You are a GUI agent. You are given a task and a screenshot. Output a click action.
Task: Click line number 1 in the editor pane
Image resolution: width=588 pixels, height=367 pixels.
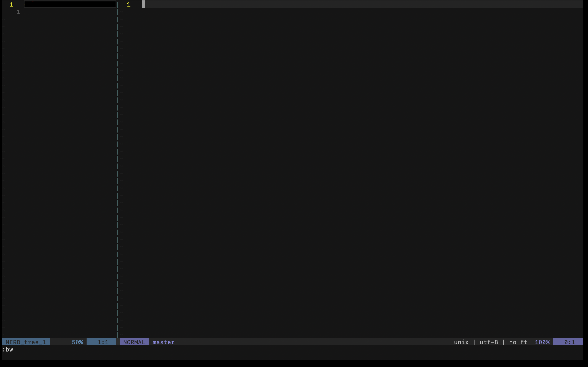pos(129,5)
